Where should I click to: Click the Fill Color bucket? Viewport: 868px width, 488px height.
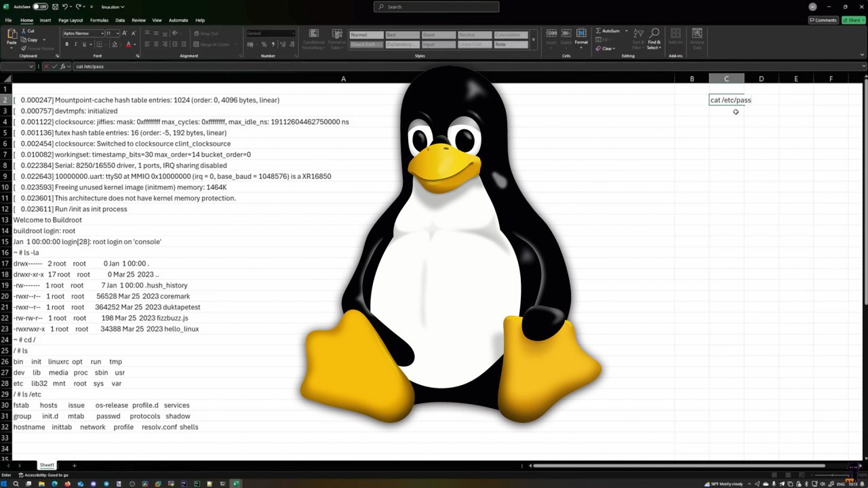point(113,45)
